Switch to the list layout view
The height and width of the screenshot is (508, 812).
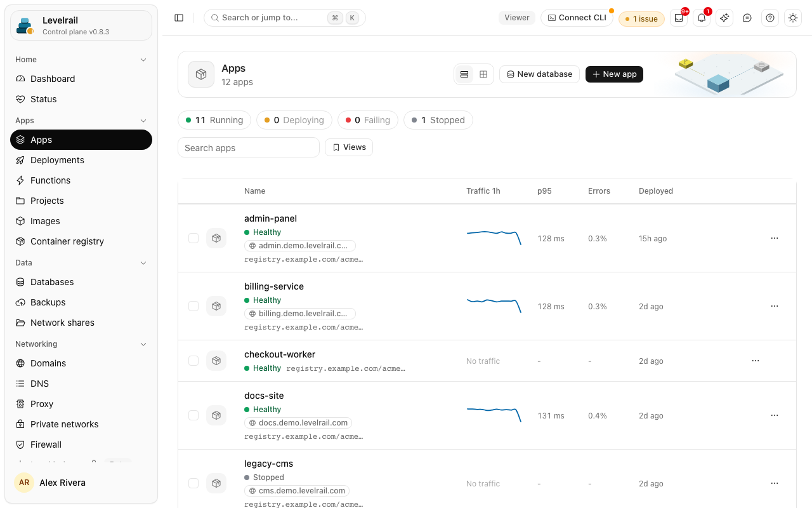(464, 74)
